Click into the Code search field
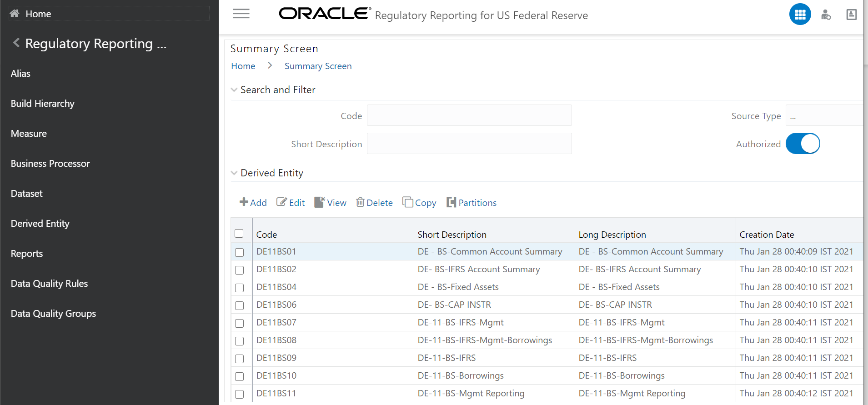 pos(469,115)
